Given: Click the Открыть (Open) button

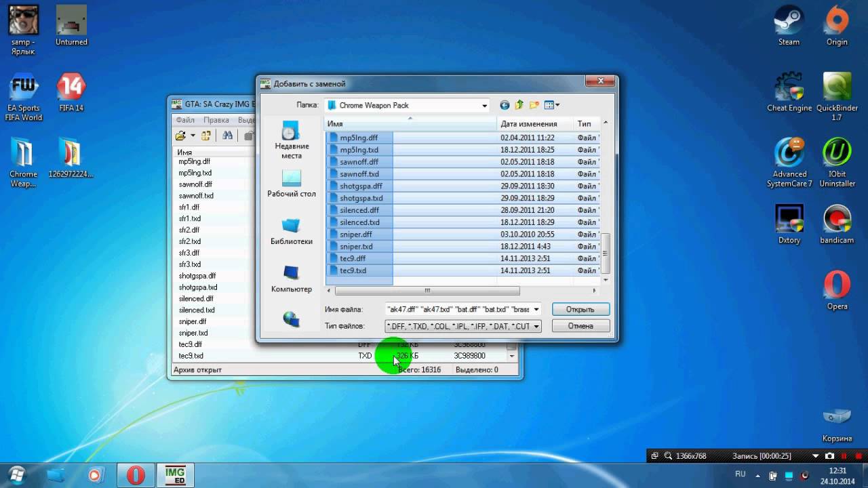Looking at the screenshot, I should click(580, 309).
